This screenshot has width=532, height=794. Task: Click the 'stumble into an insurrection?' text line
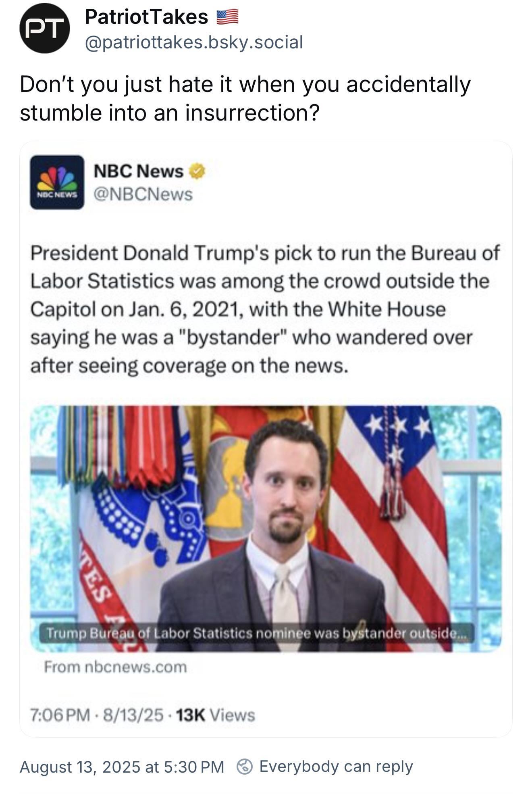(x=170, y=113)
